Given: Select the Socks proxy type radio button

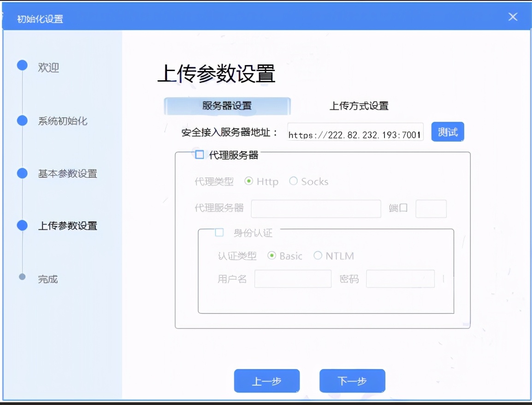Looking at the screenshot, I should click(294, 182).
